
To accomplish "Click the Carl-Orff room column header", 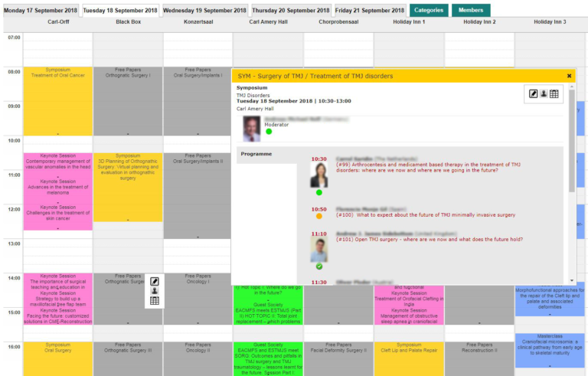I will (x=58, y=21).
